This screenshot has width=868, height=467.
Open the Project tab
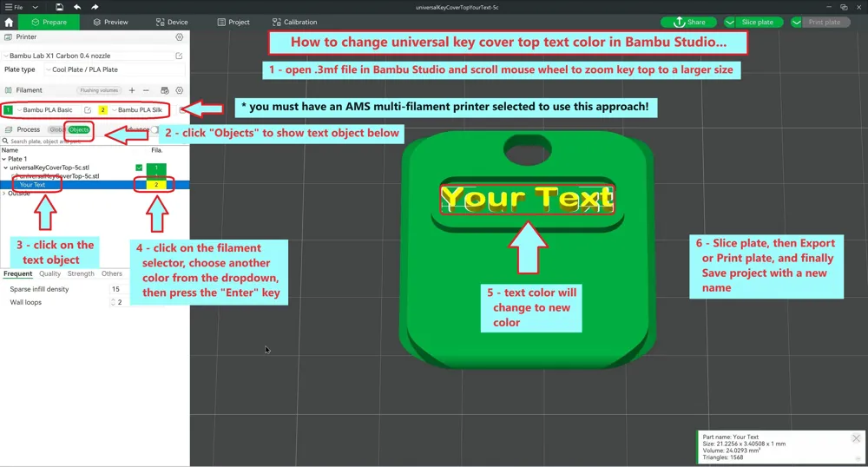(x=233, y=22)
